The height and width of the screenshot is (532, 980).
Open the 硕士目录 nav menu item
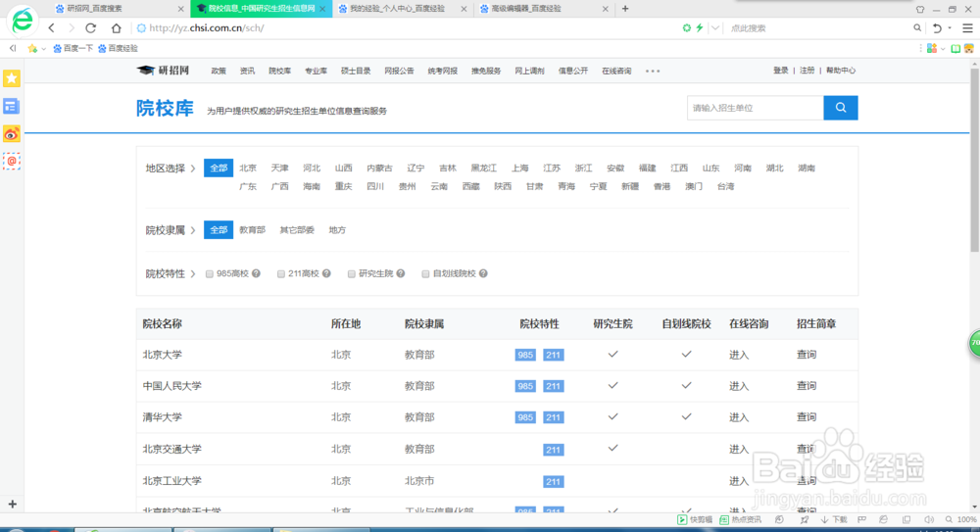coord(356,72)
